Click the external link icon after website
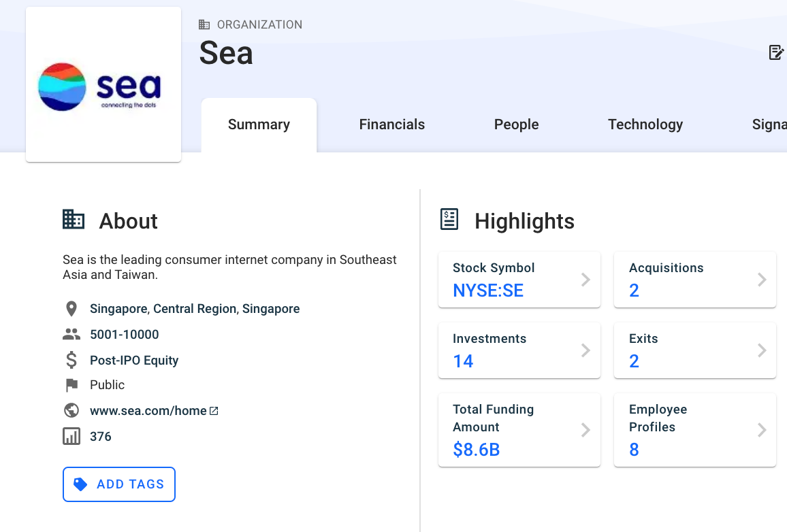Image resolution: width=787 pixels, height=532 pixels. pyautogui.click(x=214, y=411)
